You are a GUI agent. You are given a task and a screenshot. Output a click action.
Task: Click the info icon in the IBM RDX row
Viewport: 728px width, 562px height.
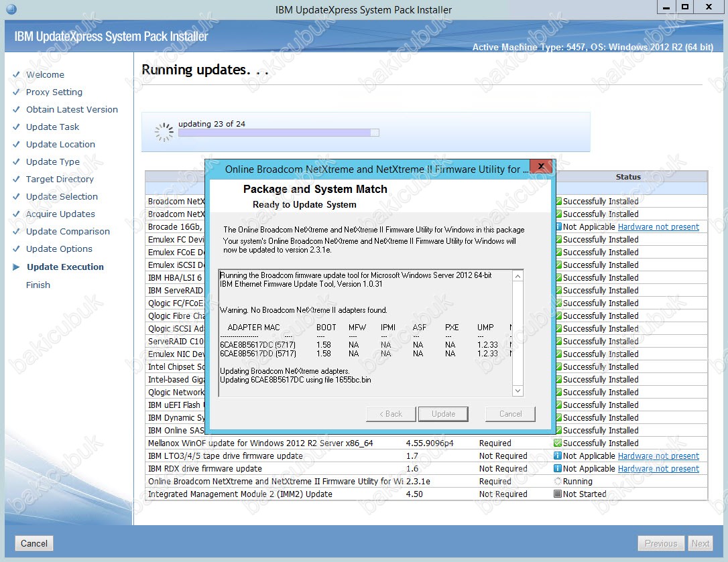pos(558,468)
